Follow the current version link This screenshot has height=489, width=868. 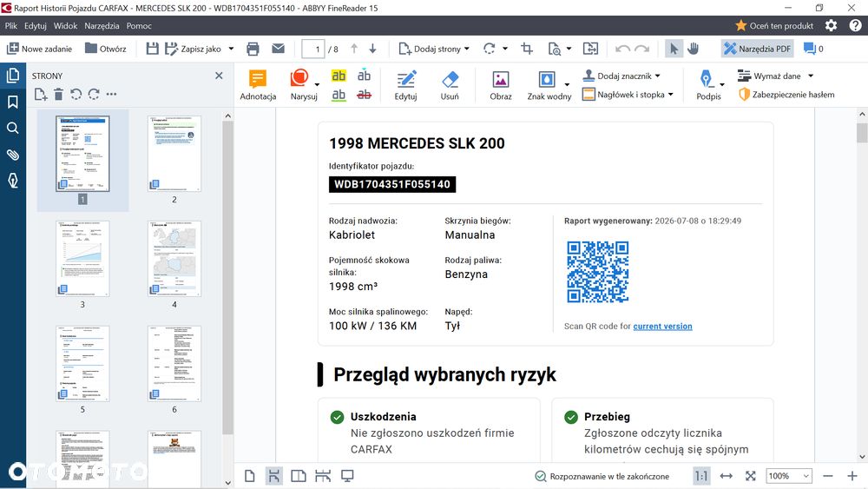pyautogui.click(x=662, y=327)
